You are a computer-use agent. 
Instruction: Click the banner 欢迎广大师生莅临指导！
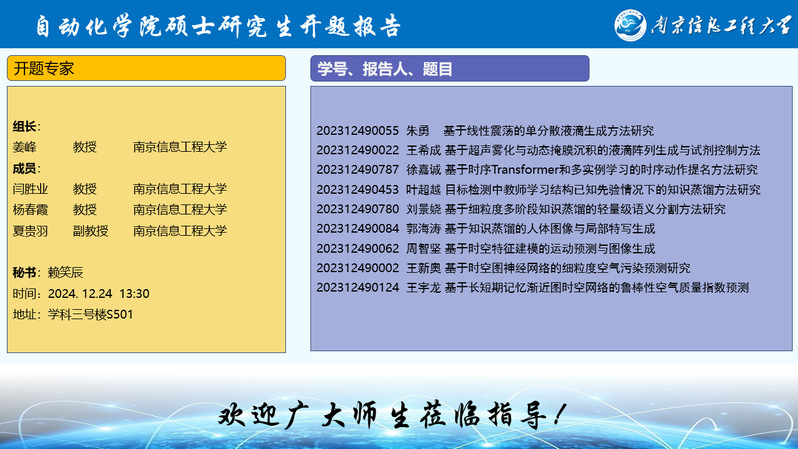(x=393, y=414)
